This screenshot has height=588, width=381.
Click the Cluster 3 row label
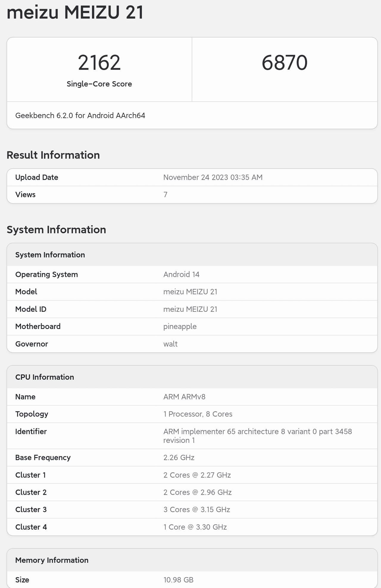pos(31,510)
